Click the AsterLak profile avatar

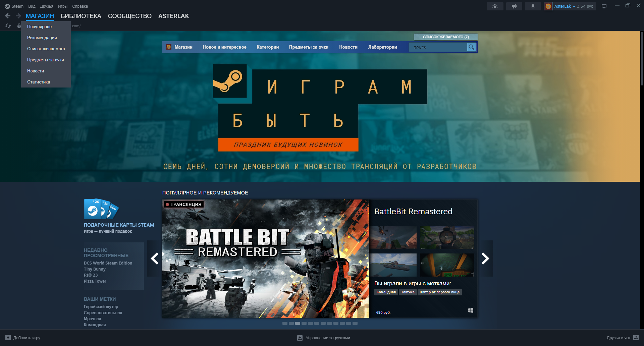[x=548, y=6]
